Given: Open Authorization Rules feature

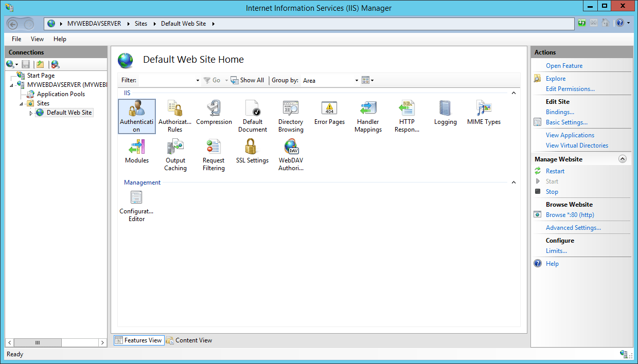Looking at the screenshot, I should click(x=175, y=116).
